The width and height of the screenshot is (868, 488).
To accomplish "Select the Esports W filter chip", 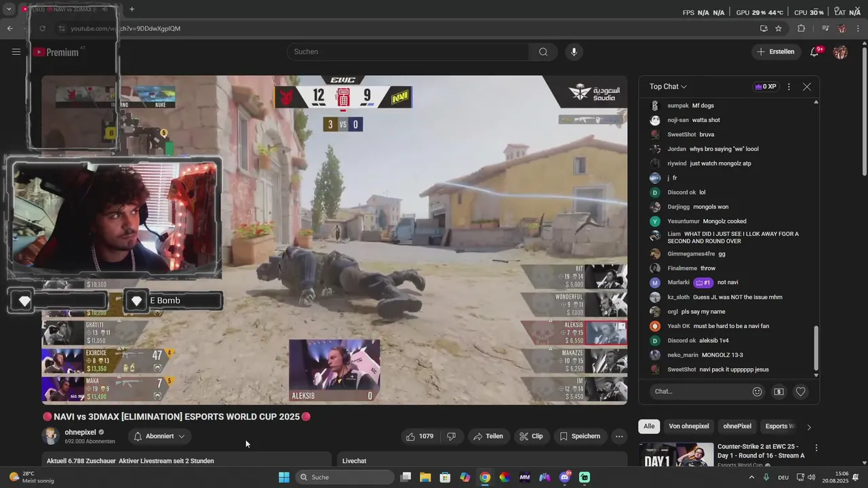I will pyautogui.click(x=779, y=426).
